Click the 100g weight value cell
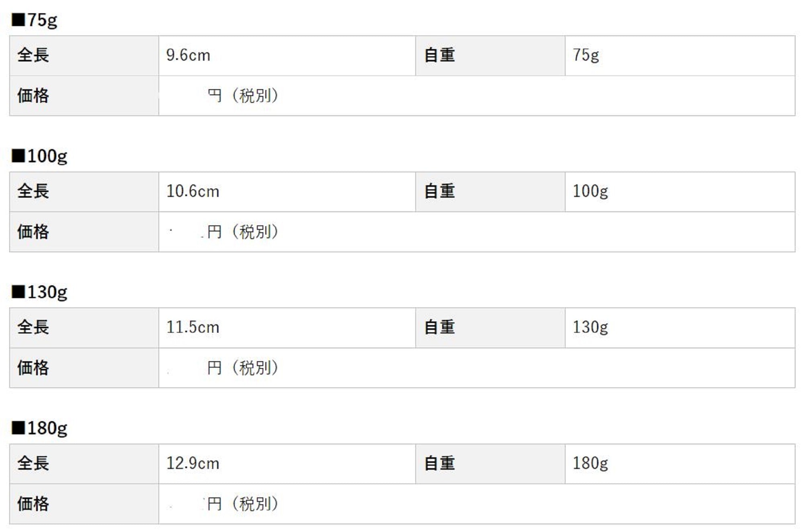This screenshot has height=532, width=804. [x=590, y=192]
